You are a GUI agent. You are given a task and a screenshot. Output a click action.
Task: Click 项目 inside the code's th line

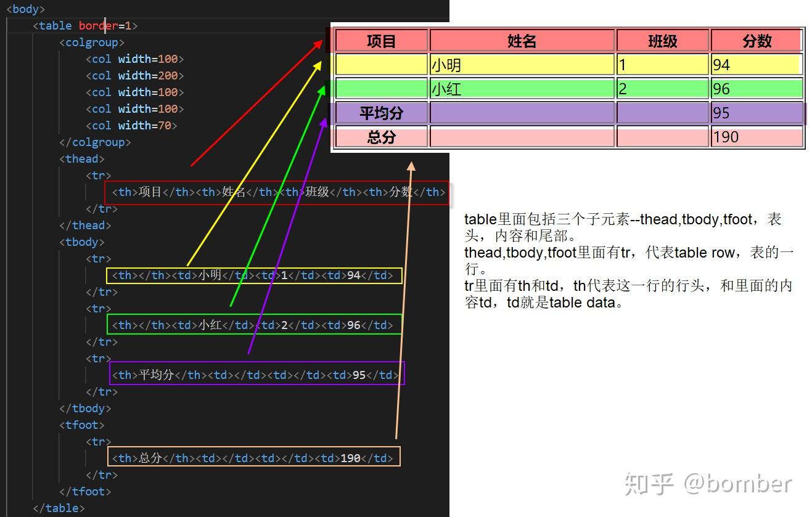coord(150,192)
